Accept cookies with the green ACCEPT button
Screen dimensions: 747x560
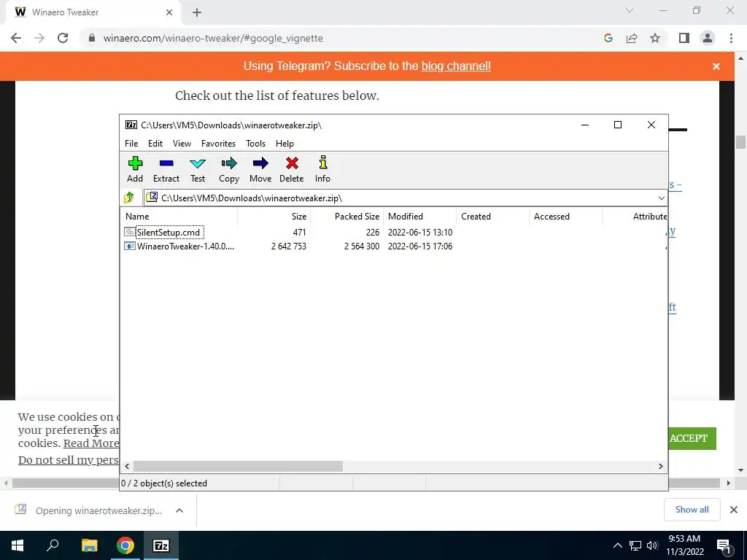(x=692, y=438)
